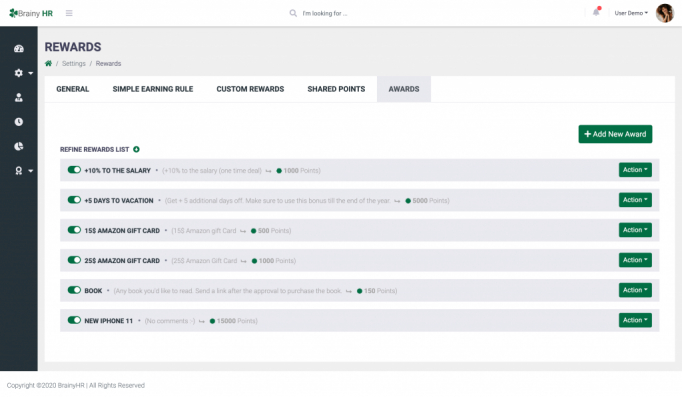Open the User Demo account dropdown

click(631, 13)
